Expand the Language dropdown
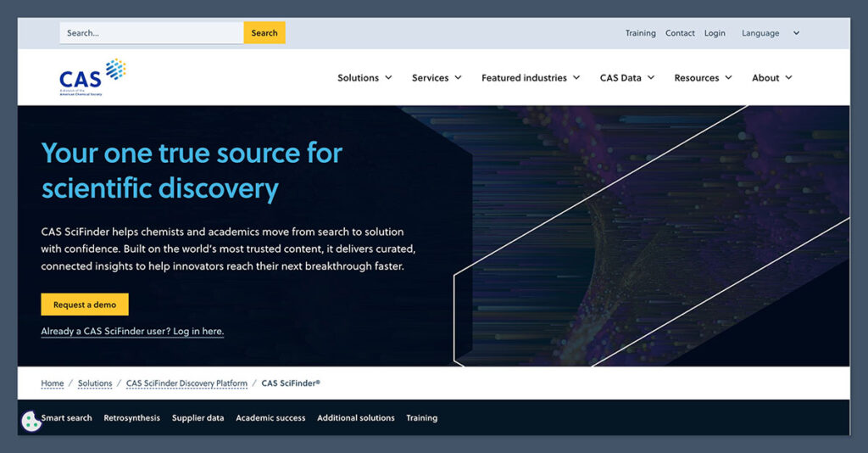Viewport: 868px width, 453px height. pyautogui.click(x=770, y=33)
